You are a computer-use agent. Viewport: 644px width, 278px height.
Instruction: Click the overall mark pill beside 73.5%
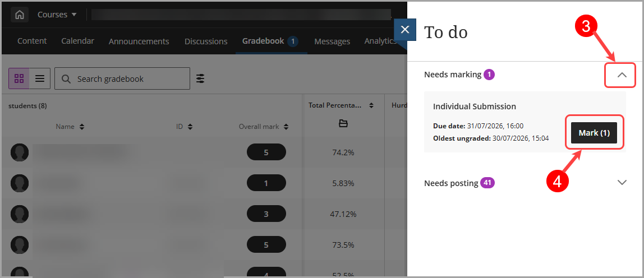(266, 245)
